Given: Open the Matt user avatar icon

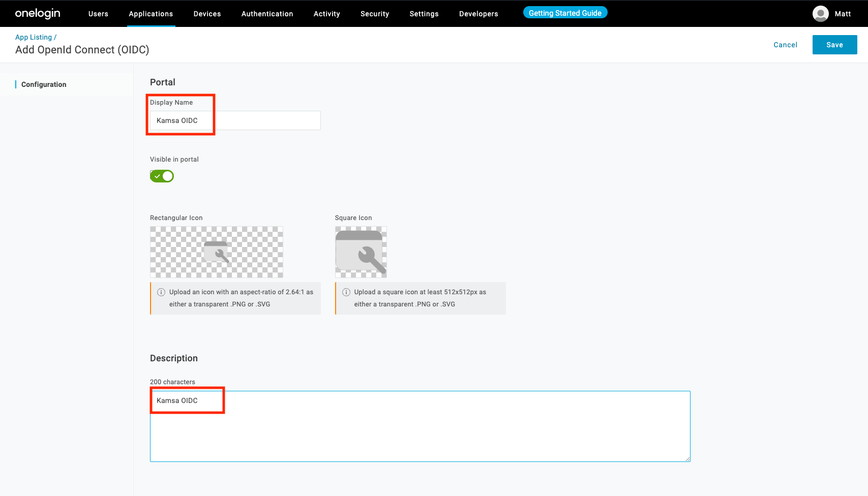Looking at the screenshot, I should (820, 14).
